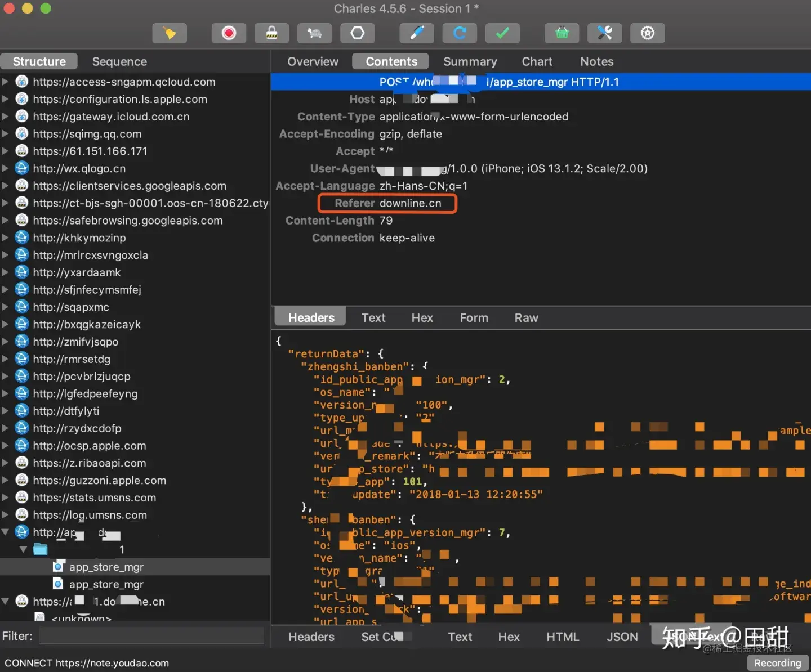Select http://rzydxcdofp host
The image size is (811, 672).
click(77, 428)
